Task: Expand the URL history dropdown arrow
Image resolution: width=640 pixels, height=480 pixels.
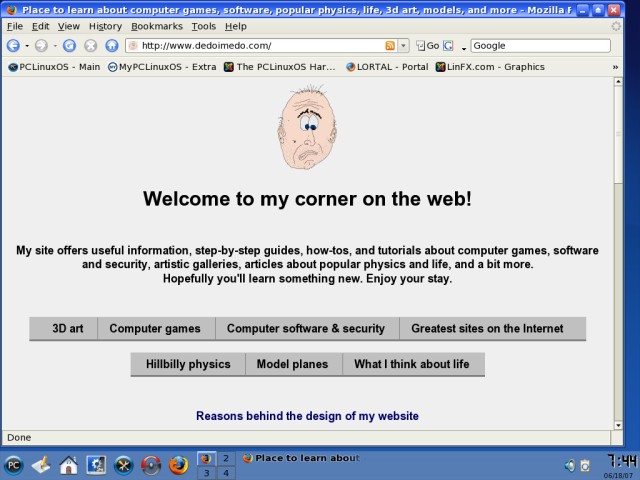Action: coord(403,46)
